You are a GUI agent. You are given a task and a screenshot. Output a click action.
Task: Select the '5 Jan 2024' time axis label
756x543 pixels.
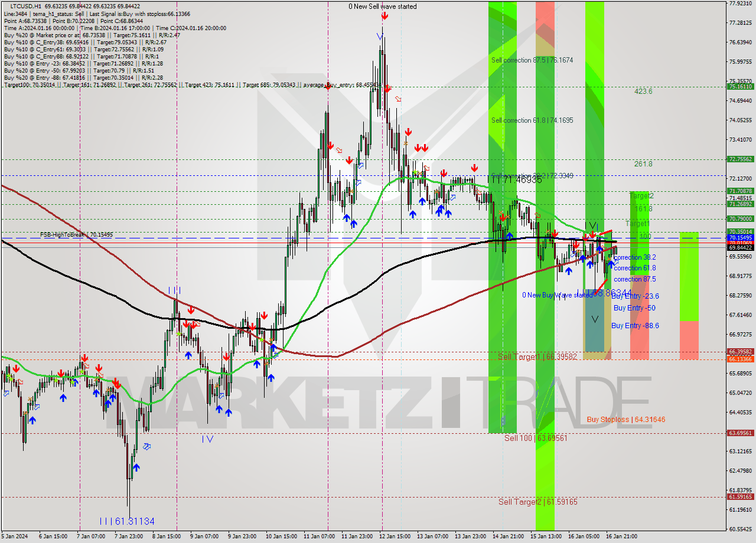click(15, 537)
